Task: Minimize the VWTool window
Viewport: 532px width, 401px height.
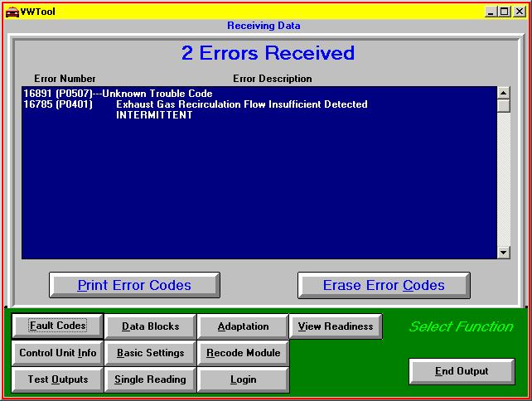Action: [491, 12]
